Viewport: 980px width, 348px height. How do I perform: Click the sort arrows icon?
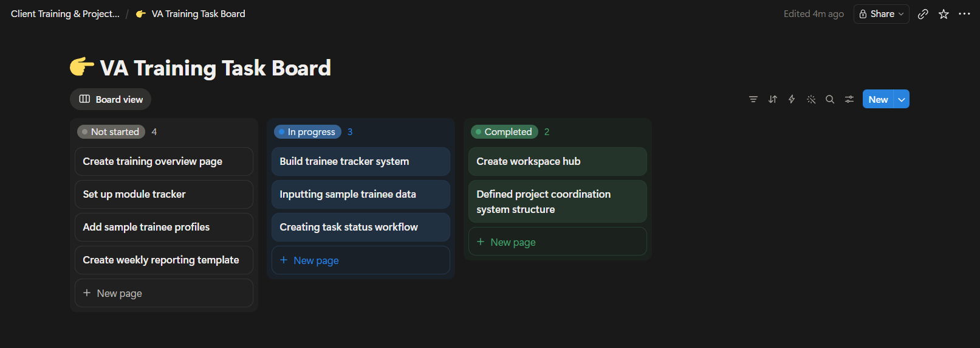(773, 99)
